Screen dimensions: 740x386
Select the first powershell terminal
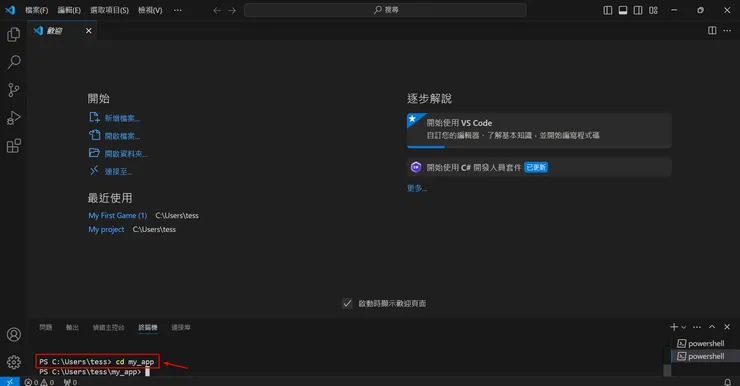pyautogui.click(x=705, y=344)
